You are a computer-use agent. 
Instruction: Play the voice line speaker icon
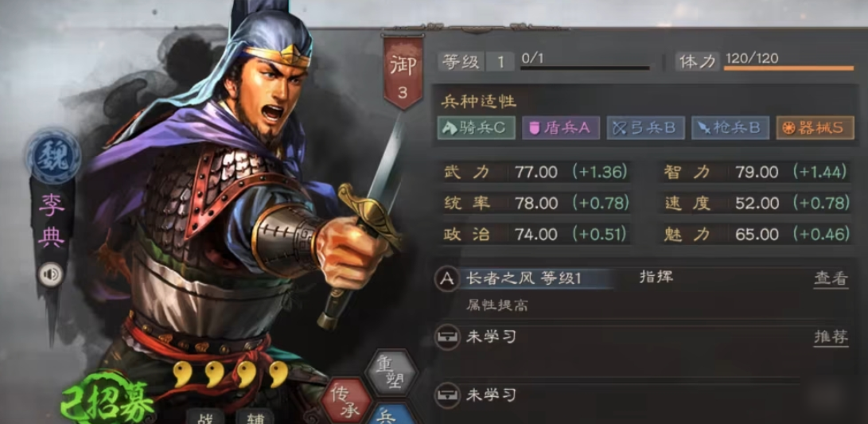tap(50, 274)
